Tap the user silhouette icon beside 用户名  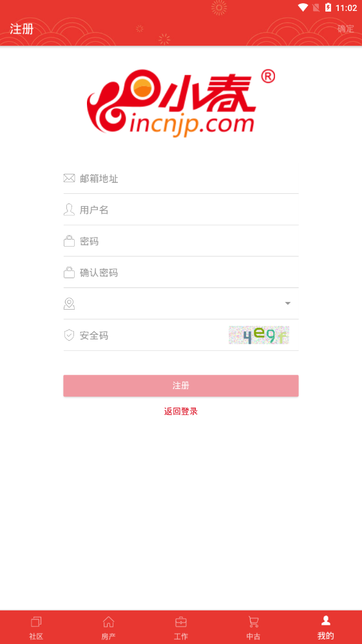pyautogui.click(x=69, y=209)
